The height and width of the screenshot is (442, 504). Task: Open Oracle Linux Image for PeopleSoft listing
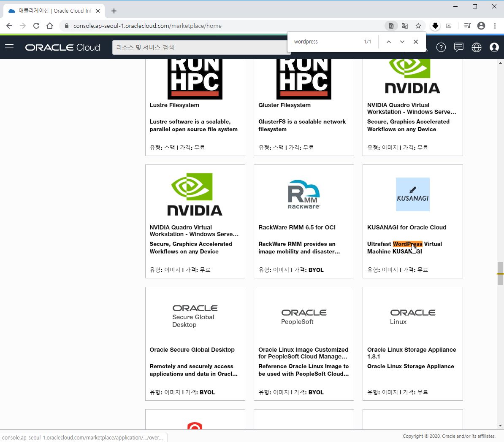pos(303,353)
